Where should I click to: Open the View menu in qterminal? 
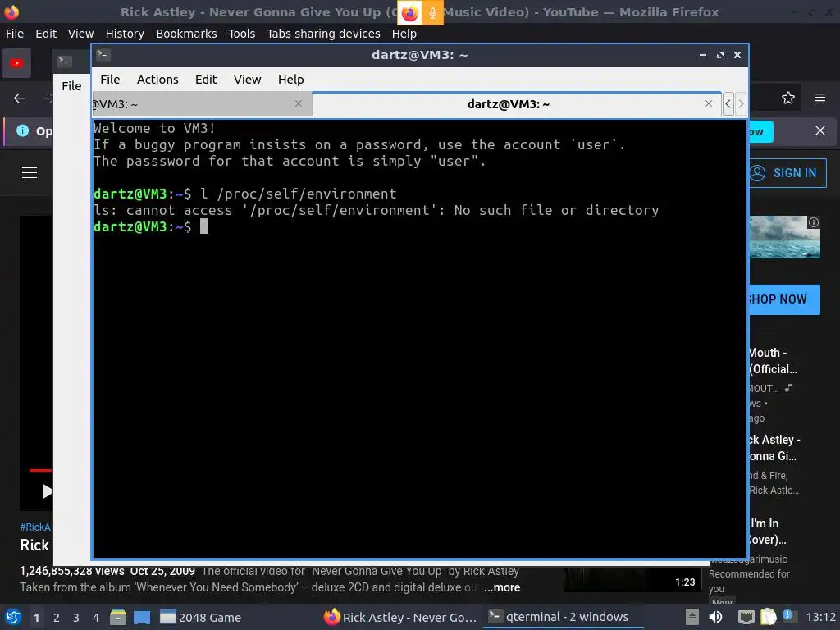tap(247, 80)
